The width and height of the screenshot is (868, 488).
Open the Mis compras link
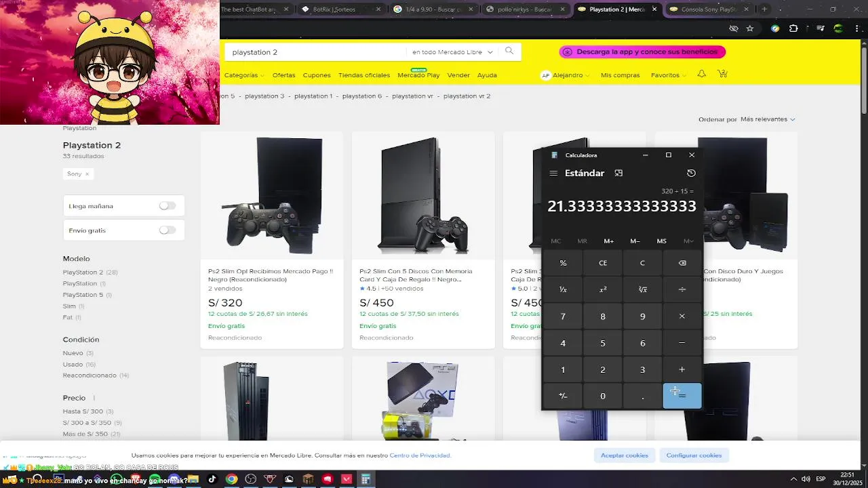620,75
